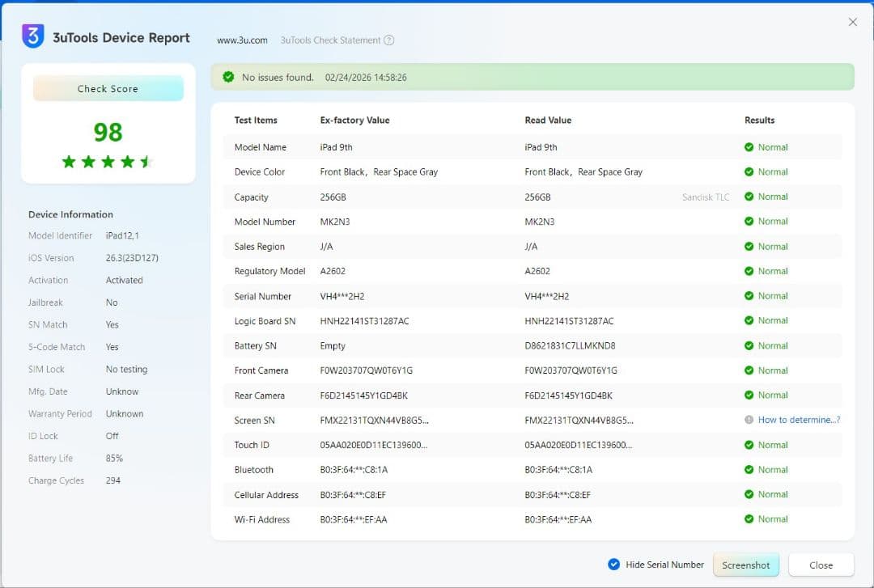This screenshot has width=874, height=588.
Task: Click the 3uTools Device Report title
Action: [x=121, y=37]
